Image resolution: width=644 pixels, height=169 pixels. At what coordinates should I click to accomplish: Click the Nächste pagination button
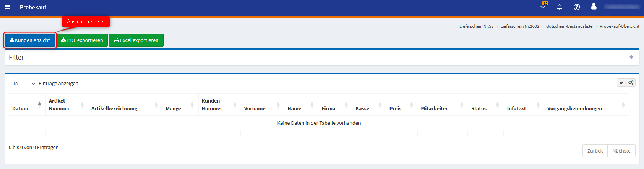[x=621, y=151]
